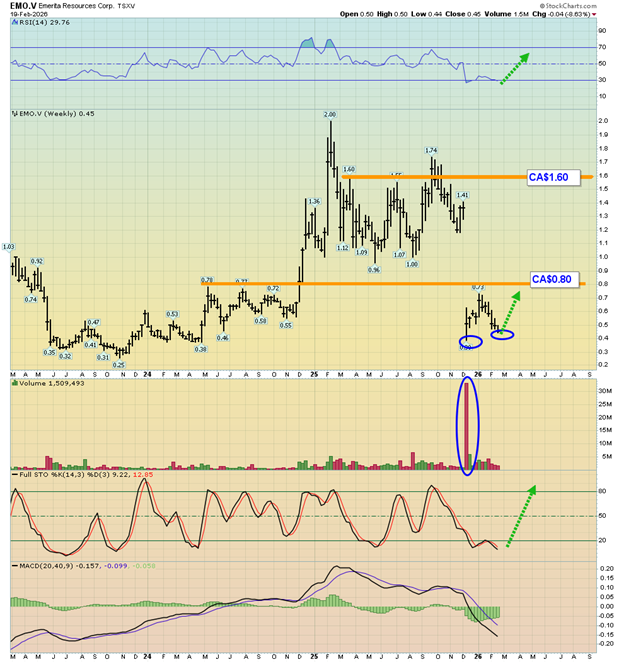Click the MACD(20,40,9) indicator label
This screenshot has width=624, height=662.
click(x=40, y=567)
